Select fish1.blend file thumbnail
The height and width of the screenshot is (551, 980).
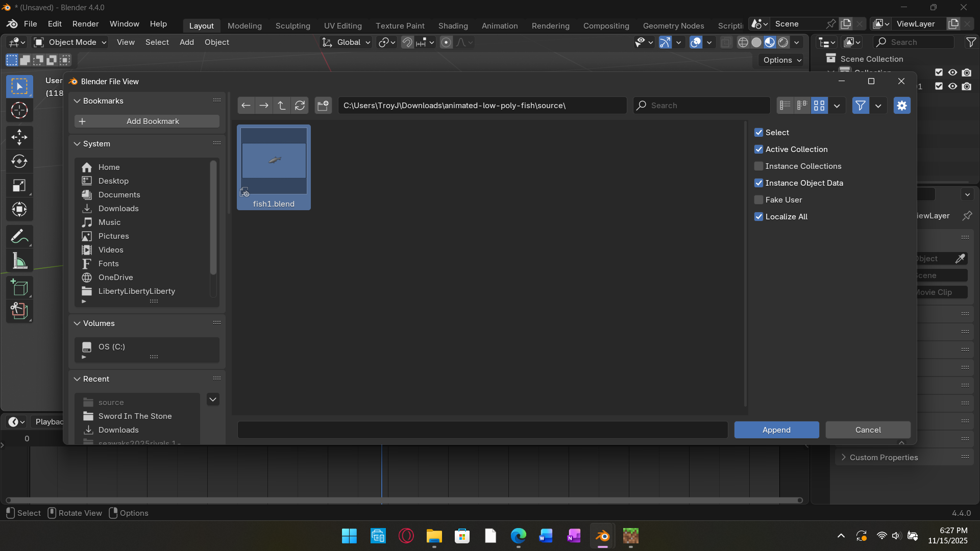(274, 167)
